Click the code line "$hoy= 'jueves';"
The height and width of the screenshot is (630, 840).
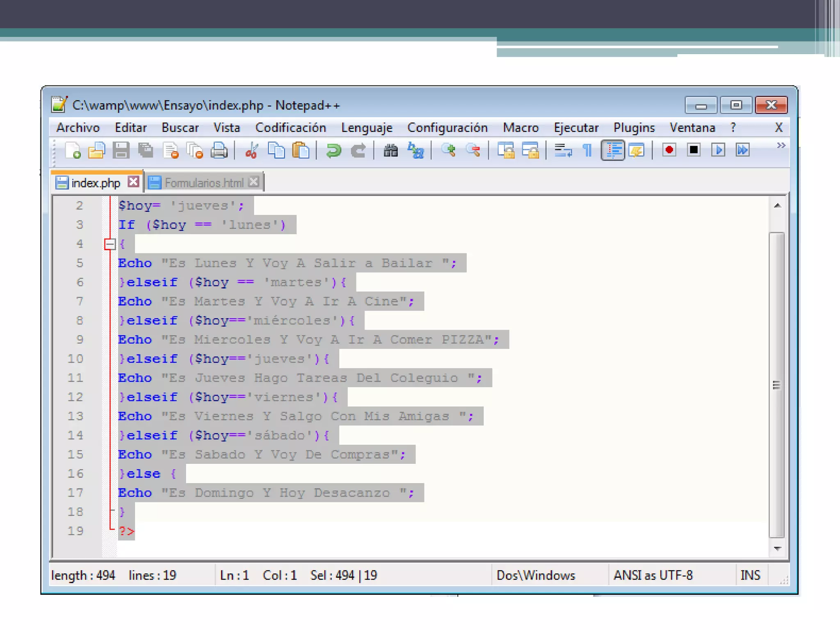tap(181, 205)
